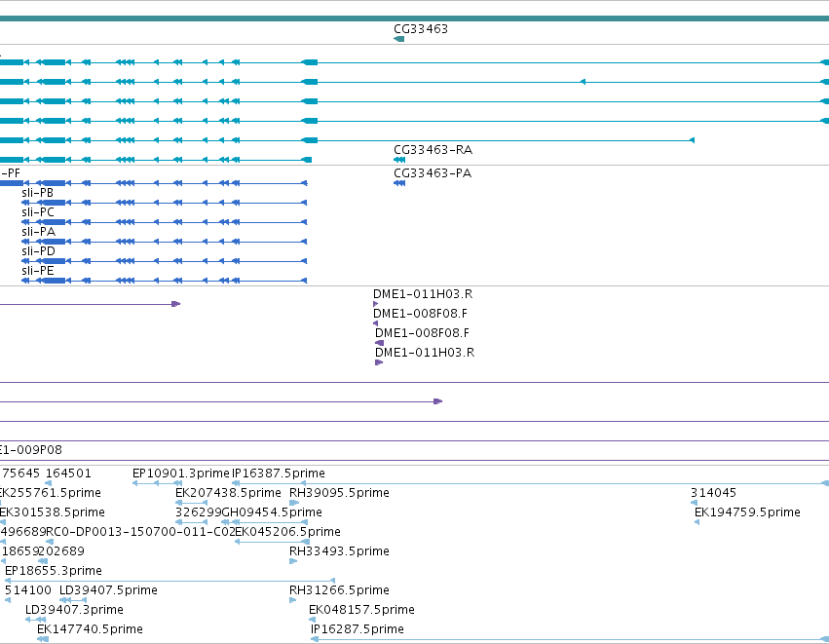Screen dimensions: 829x644
Task: Click the 164501 arrow glyph
Action: point(49,483)
